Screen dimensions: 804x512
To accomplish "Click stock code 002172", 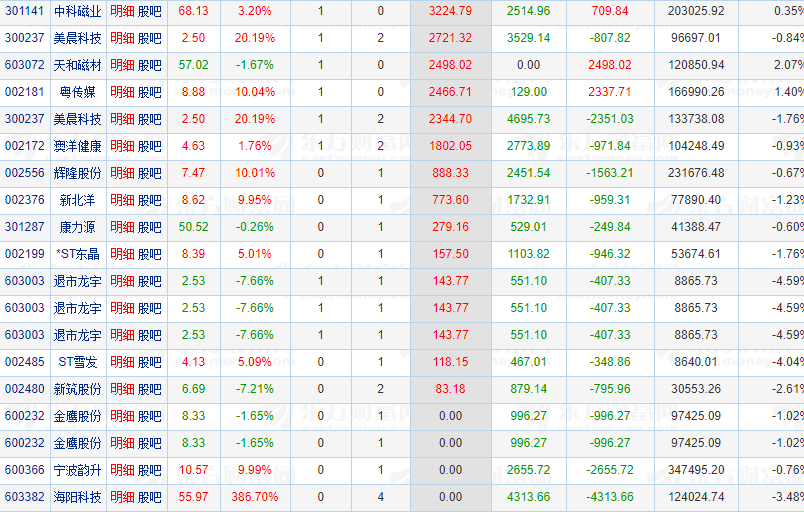I will pyautogui.click(x=25, y=146).
